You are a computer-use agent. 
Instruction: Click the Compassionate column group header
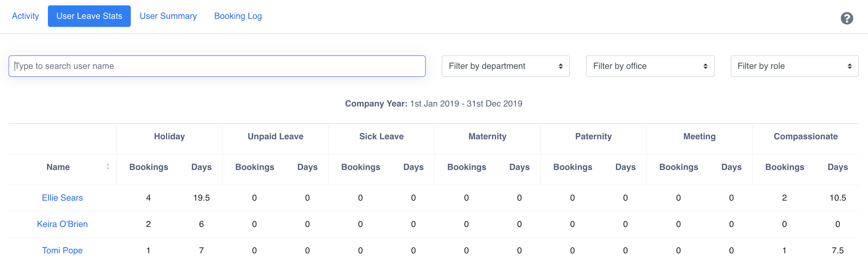805,136
